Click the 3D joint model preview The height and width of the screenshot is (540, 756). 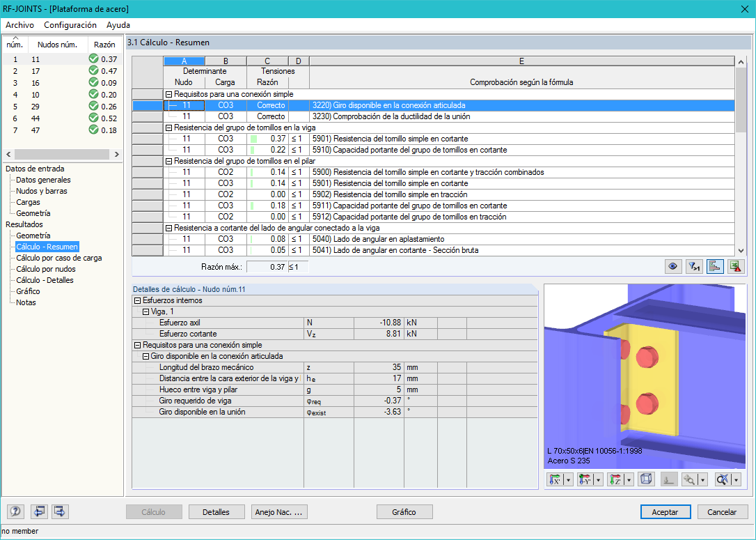pyautogui.click(x=645, y=376)
